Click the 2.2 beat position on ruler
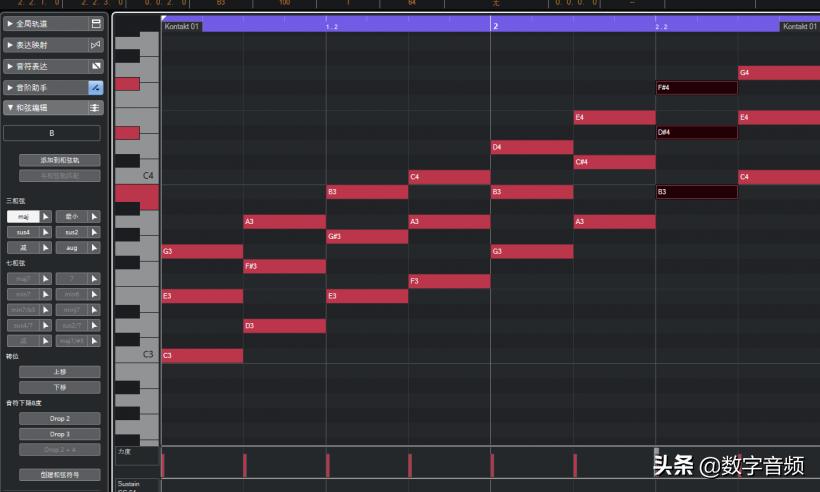This screenshot has width=820, height=492. [x=661, y=27]
